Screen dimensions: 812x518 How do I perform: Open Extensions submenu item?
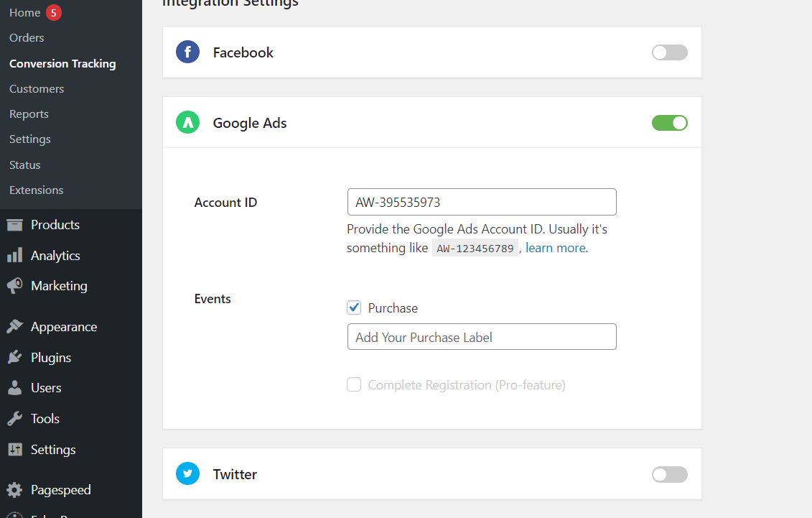coord(36,190)
